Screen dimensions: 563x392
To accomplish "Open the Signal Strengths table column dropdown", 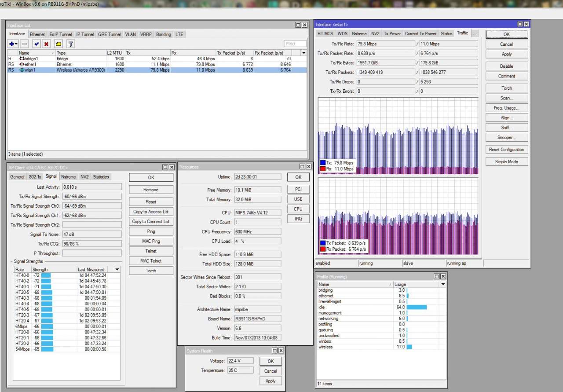I will 117,269.
